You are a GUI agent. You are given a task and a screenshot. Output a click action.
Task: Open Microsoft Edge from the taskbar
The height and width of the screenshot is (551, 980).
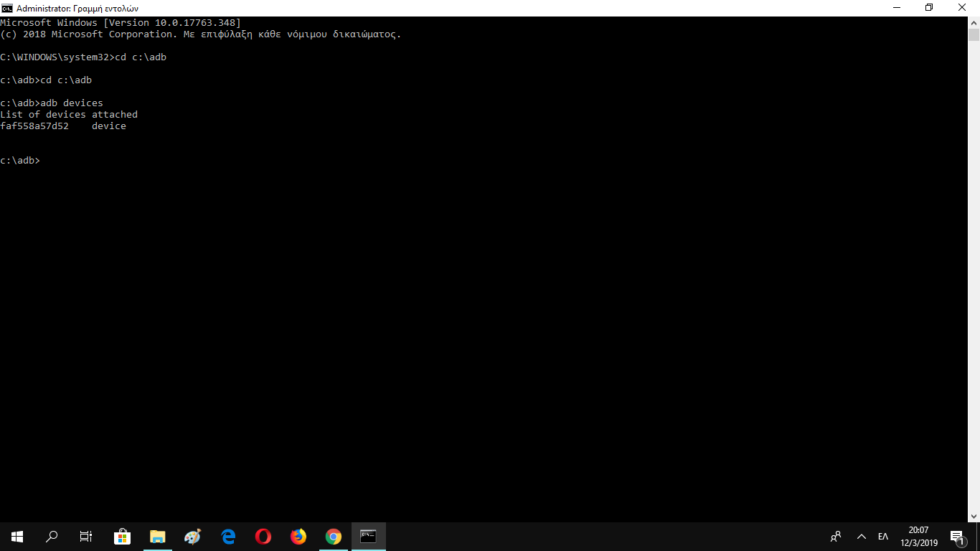coord(228,536)
